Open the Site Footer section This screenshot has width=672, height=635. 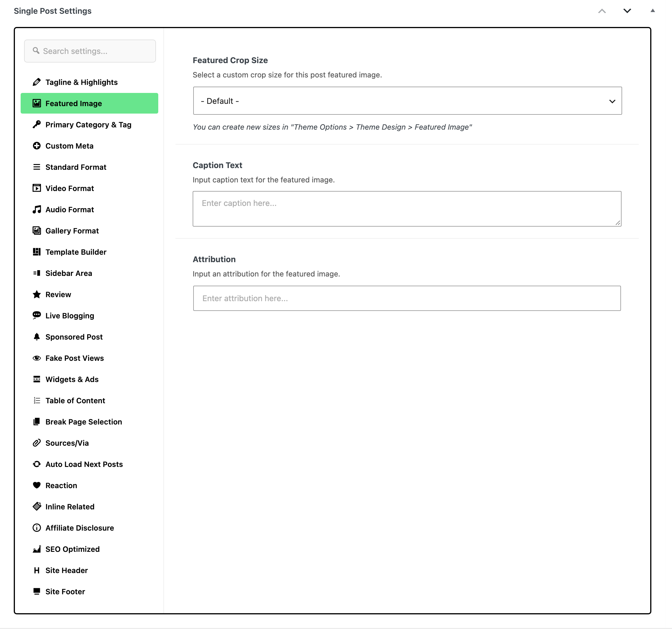point(89,592)
